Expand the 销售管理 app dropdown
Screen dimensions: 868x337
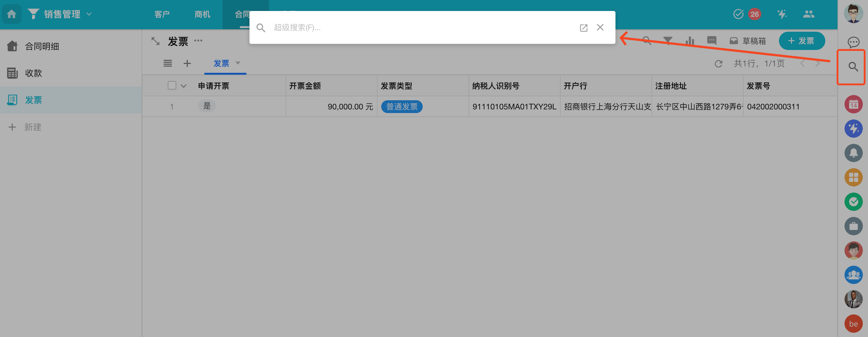pos(89,14)
